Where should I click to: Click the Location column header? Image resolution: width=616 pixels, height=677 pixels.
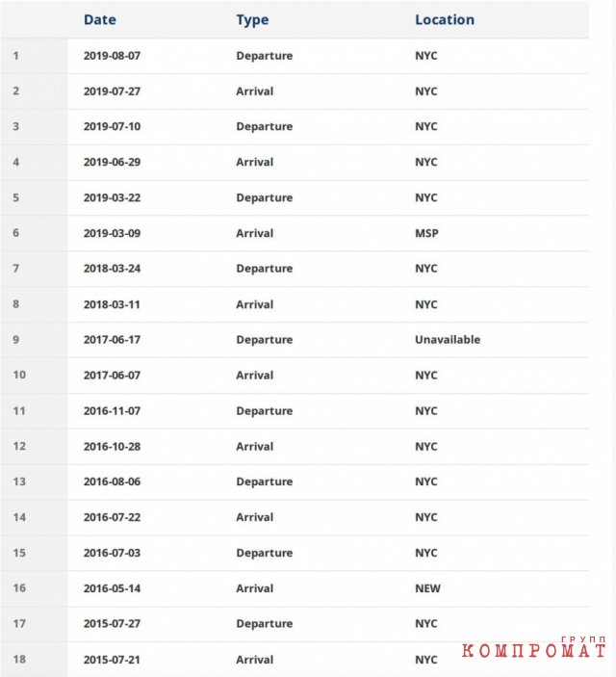coord(444,19)
